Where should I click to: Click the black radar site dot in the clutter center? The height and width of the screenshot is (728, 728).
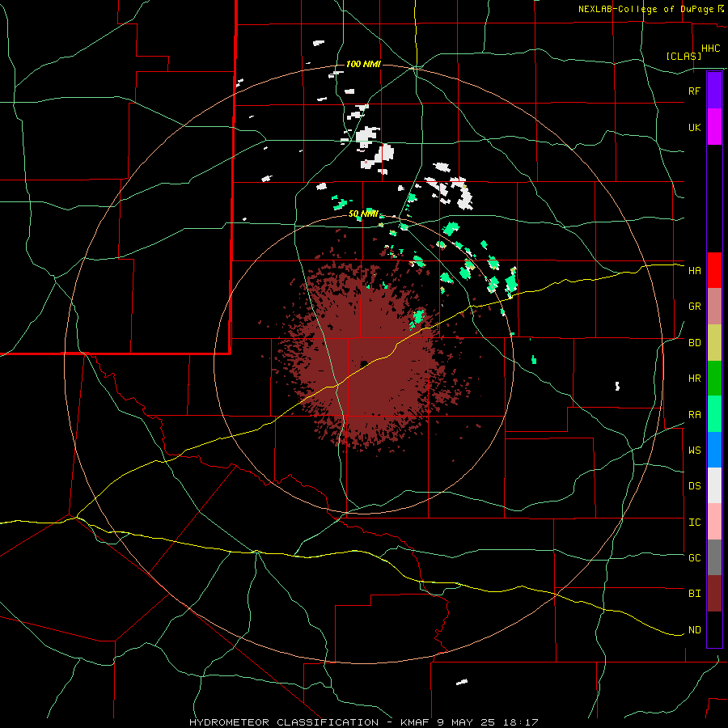click(364, 363)
